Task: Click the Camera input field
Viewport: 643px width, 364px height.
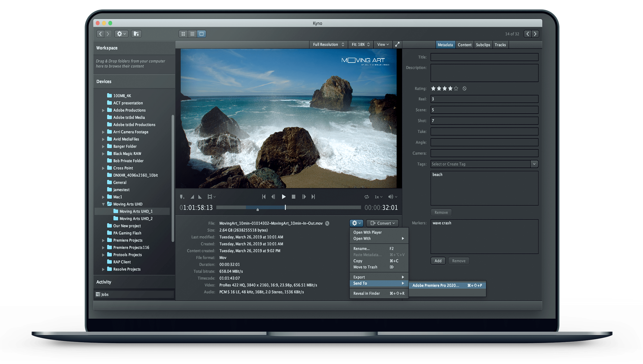Action: click(x=484, y=153)
